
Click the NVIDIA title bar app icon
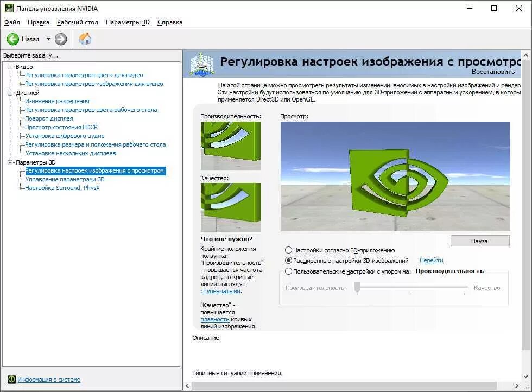9,8
